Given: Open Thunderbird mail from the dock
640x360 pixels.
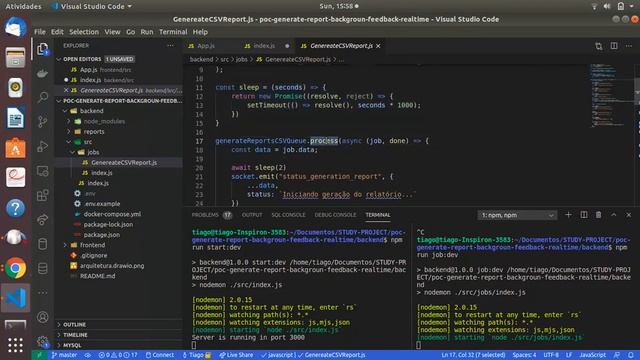Looking at the screenshot, I should [16, 27].
